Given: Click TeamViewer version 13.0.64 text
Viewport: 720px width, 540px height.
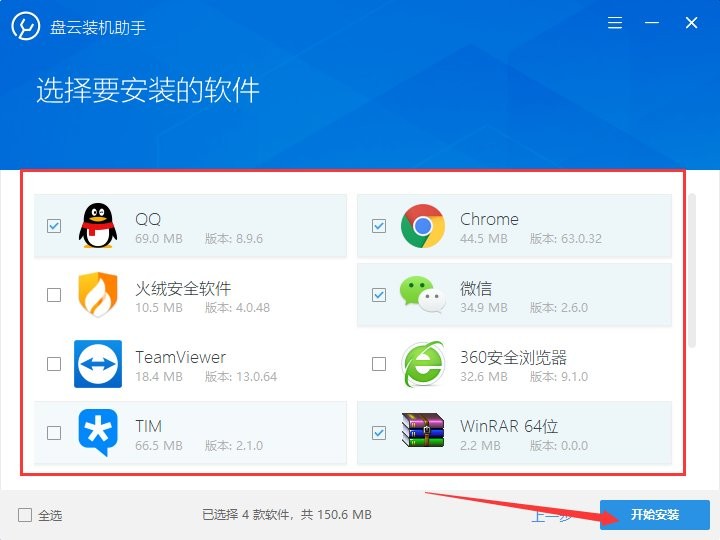Looking at the screenshot, I should click(x=241, y=377).
